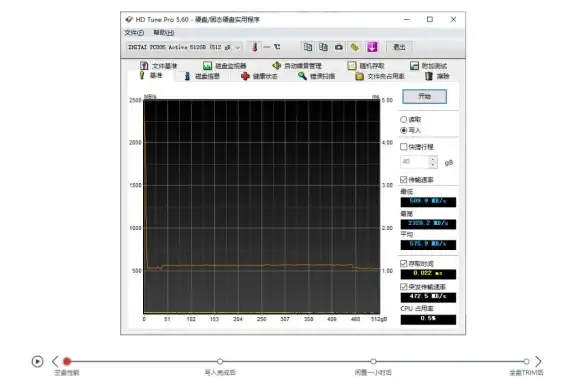Image resolution: width=588 pixels, height=379 pixels.
Task: Click the camera save screenshot icon
Action: click(x=339, y=47)
